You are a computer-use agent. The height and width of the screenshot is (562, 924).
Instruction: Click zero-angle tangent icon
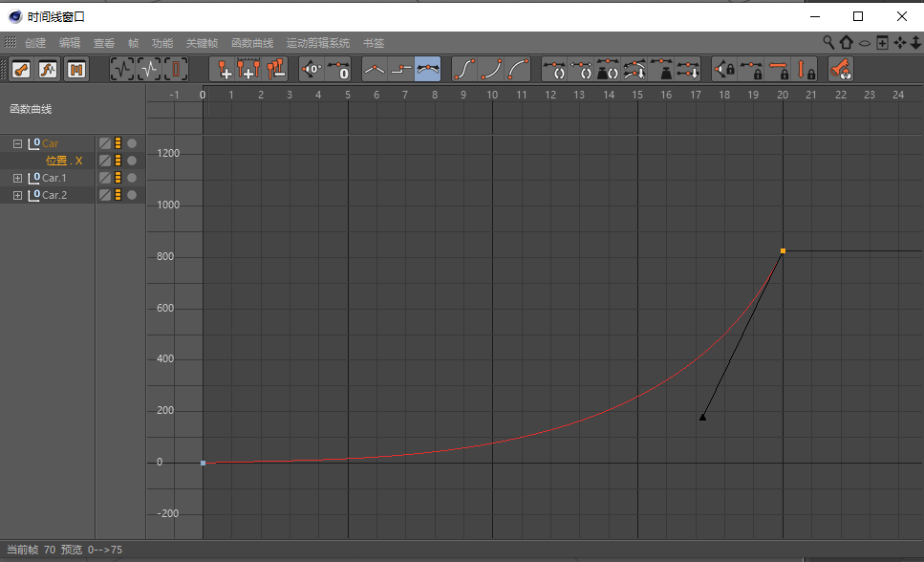[312, 70]
